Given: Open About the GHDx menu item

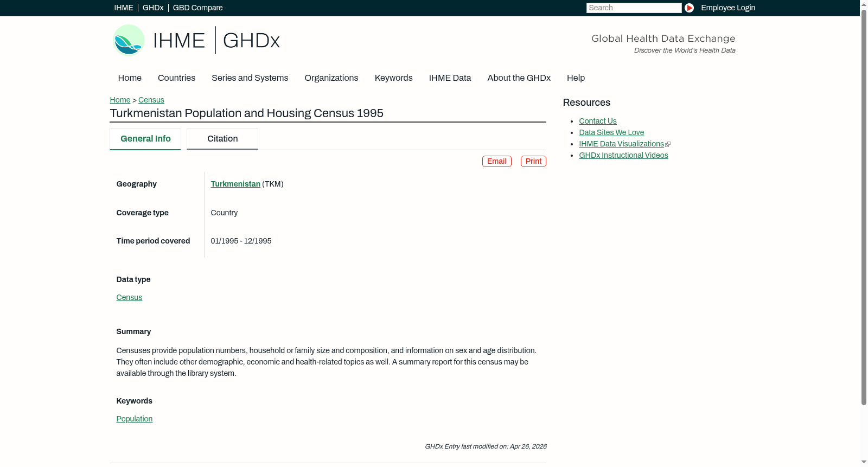Looking at the screenshot, I should point(519,78).
